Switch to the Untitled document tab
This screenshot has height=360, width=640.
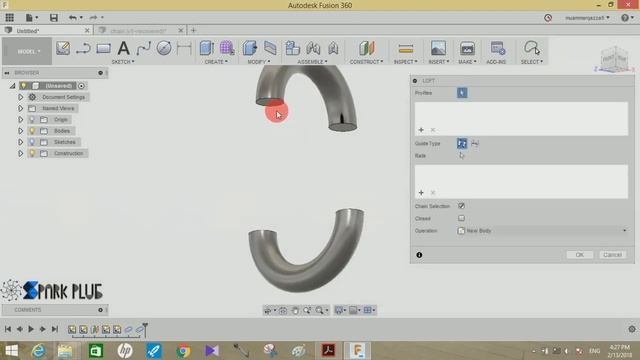[47, 31]
